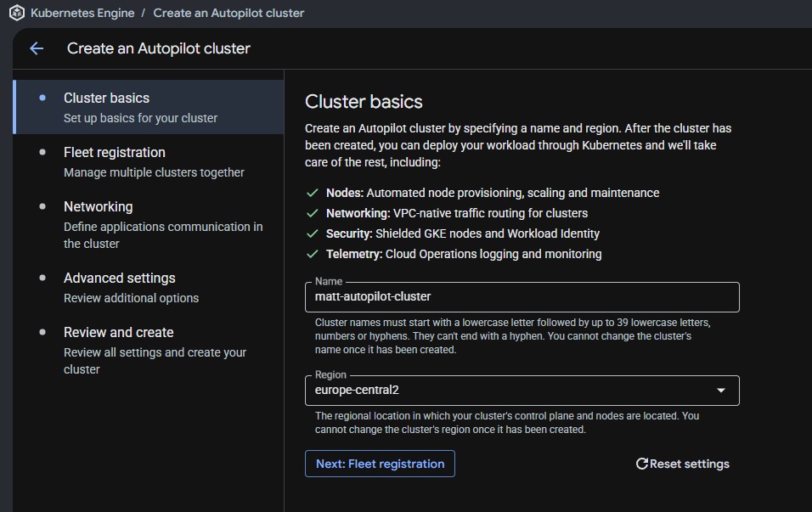Go back using the left arrow icon
The image size is (812, 512).
tap(37, 48)
